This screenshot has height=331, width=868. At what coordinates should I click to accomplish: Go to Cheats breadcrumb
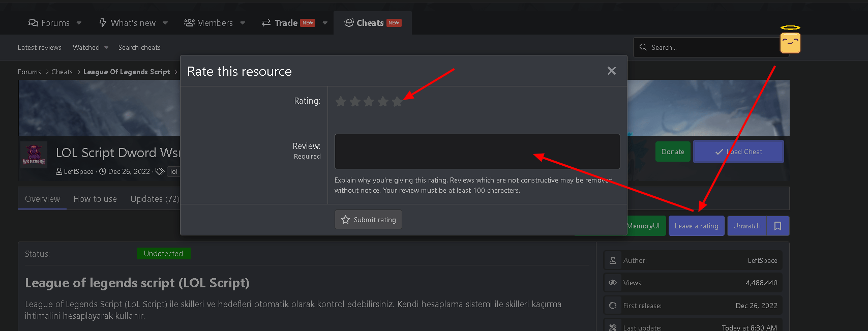[62, 72]
